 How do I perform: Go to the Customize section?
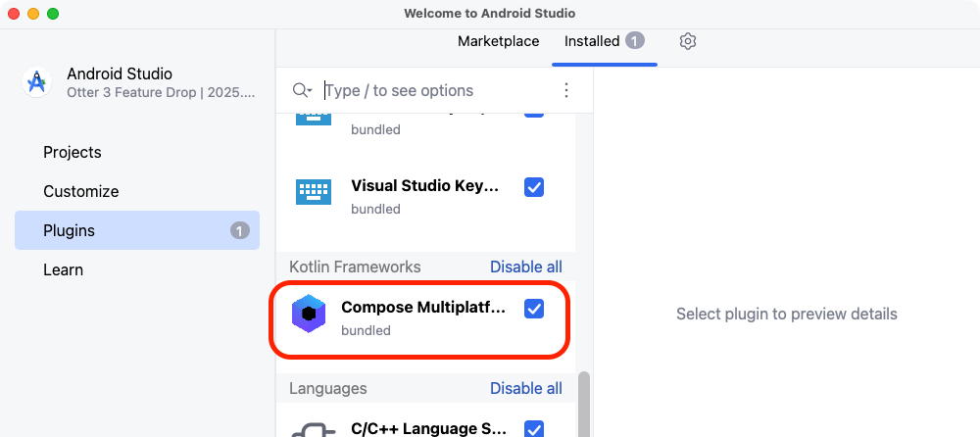pyautogui.click(x=80, y=191)
